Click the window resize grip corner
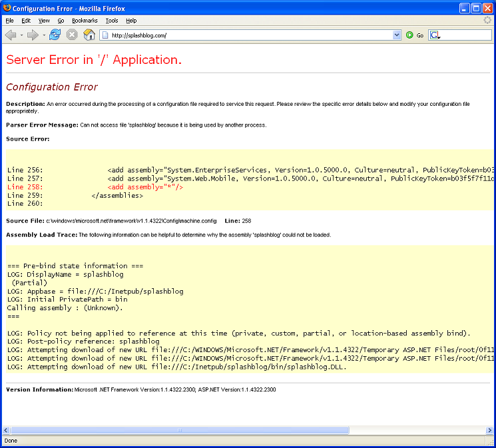 click(490, 441)
